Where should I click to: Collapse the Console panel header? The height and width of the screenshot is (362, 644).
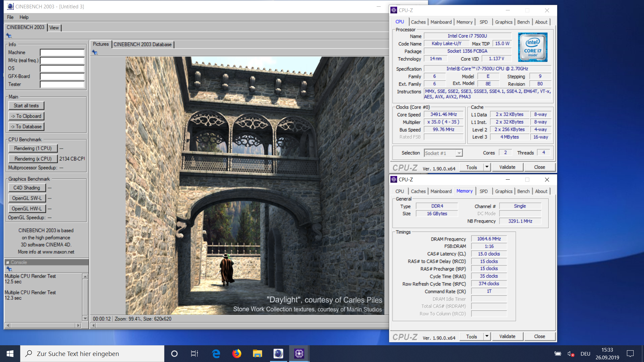click(x=8, y=262)
